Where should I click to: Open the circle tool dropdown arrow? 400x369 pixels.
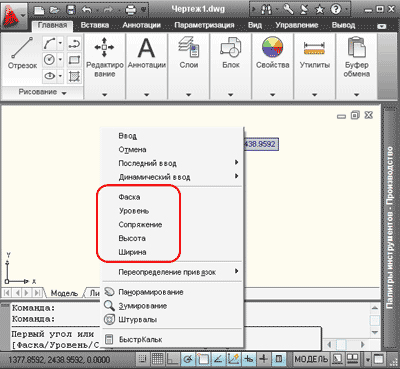[x=60, y=60]
